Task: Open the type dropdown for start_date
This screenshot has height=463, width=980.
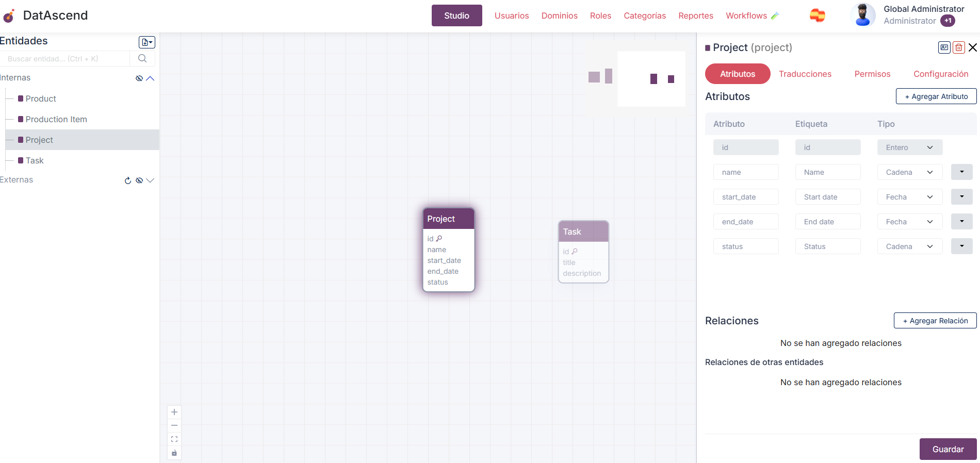Action: coord(909,197)
